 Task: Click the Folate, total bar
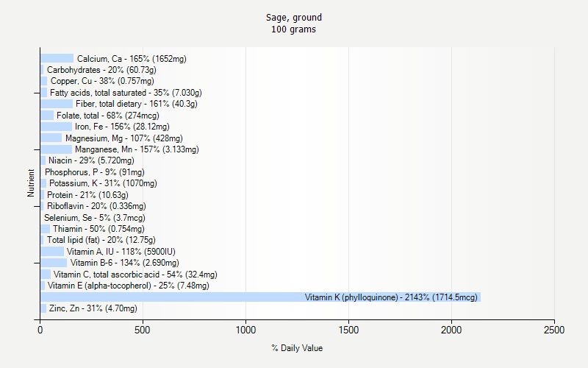[47, 115]
